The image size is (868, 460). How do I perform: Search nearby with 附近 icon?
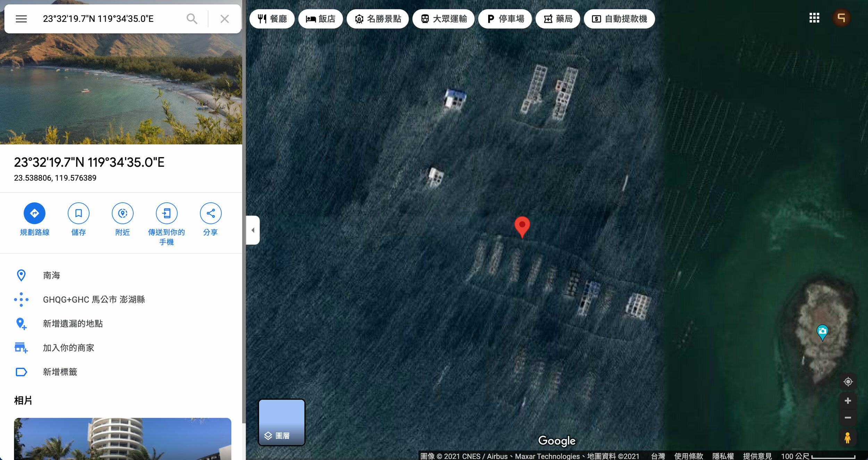(x=123, y=213)
